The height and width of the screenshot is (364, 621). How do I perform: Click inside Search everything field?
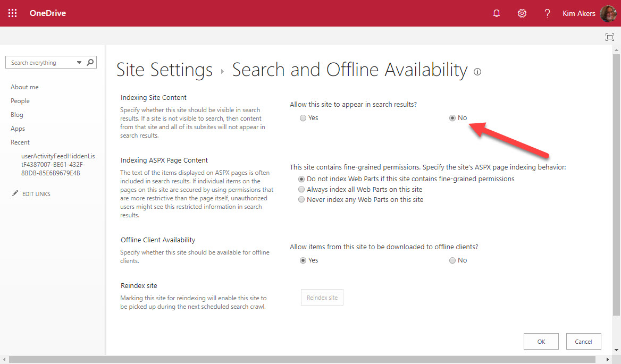click(x=40, y=63)
